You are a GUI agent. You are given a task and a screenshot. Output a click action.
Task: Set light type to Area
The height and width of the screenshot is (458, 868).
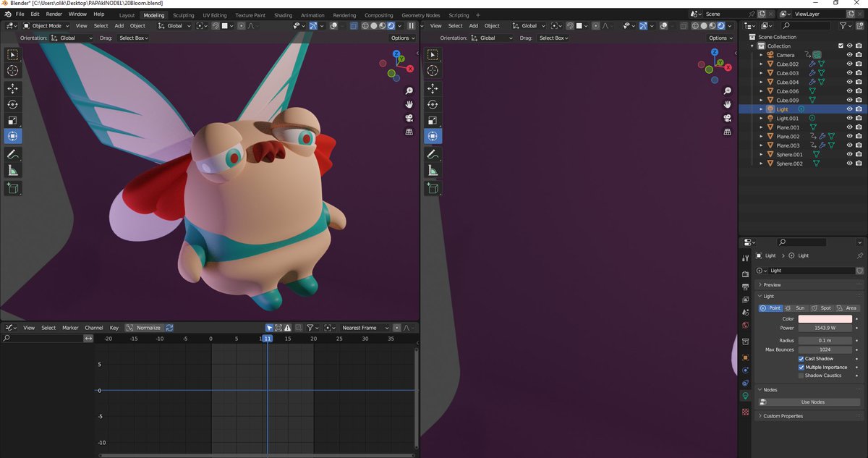point(846,308)
